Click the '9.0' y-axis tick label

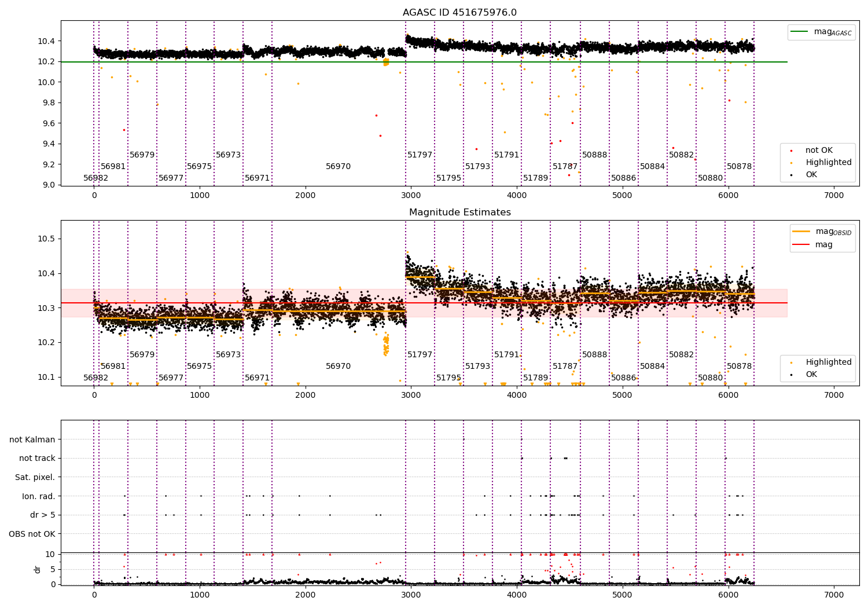49,185
